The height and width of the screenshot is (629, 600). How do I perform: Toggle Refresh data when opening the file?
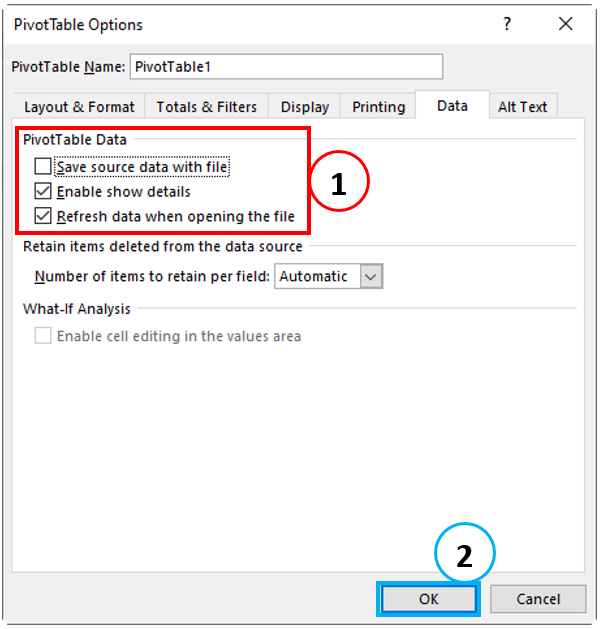tap(43, 216)
